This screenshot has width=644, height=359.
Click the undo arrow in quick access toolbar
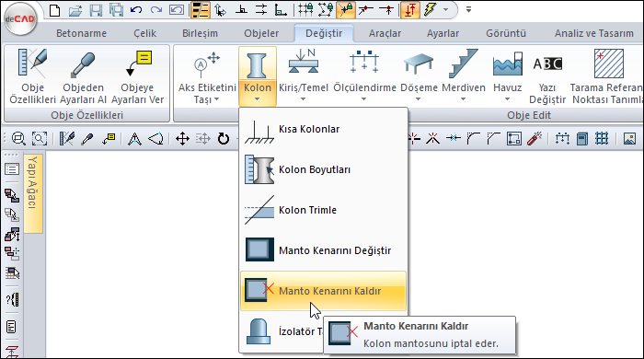click(136, 10)
